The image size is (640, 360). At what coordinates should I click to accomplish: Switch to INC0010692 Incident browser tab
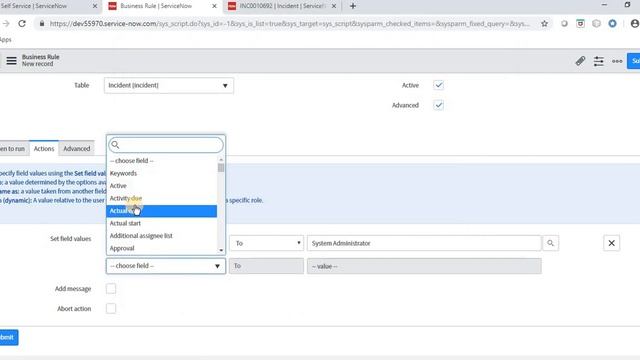(x=282, y=6)
